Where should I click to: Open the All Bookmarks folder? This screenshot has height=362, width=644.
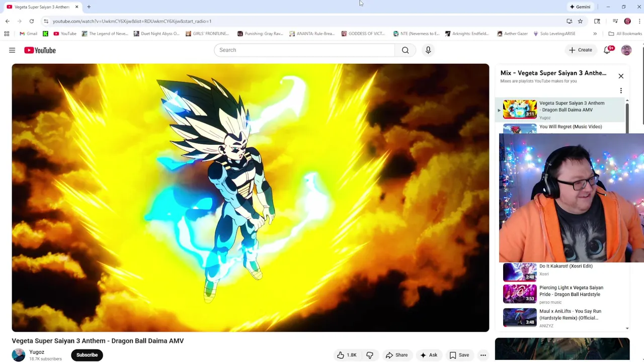coord(625,34)
